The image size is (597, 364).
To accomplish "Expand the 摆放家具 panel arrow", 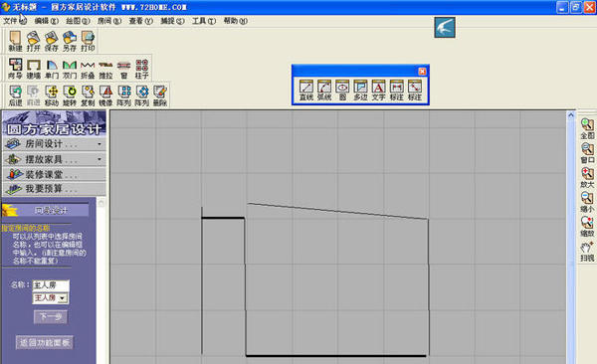I will [x=99, y=159].
